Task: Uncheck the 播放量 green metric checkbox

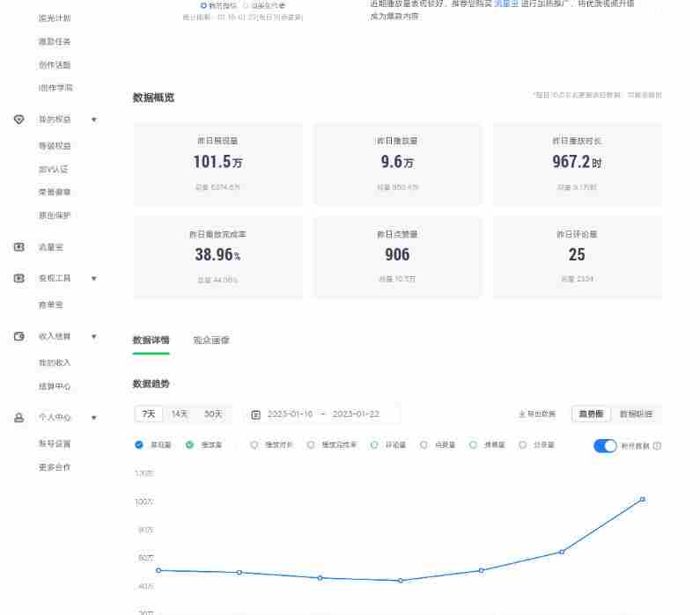Action: (189, 444)
